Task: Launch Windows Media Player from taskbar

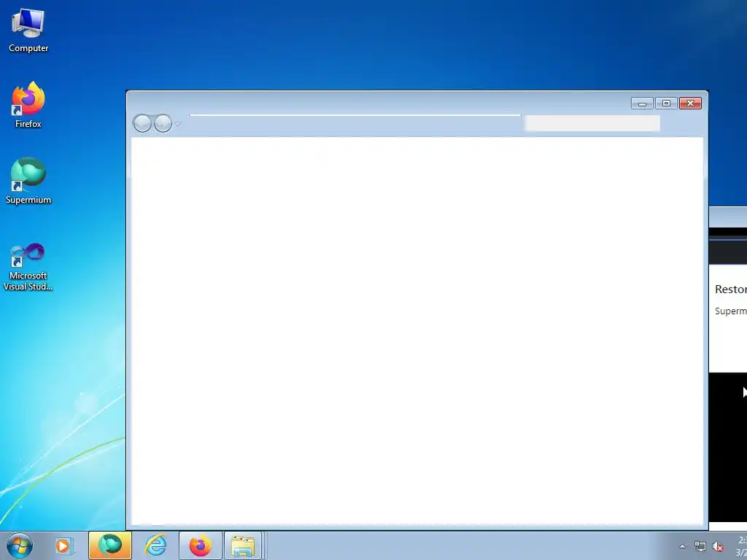Action: click(63, 545)
